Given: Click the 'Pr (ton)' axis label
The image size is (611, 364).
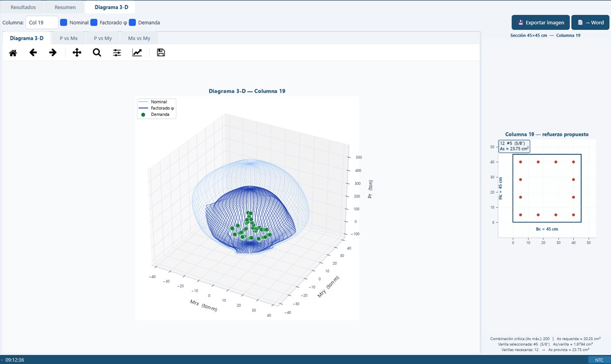Looking at the screenshot, I should tap(370, 189).
